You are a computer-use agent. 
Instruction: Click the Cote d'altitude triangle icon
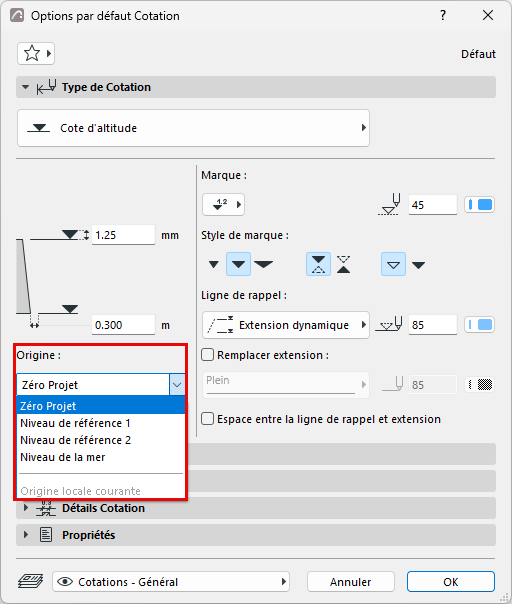(39, 128)
